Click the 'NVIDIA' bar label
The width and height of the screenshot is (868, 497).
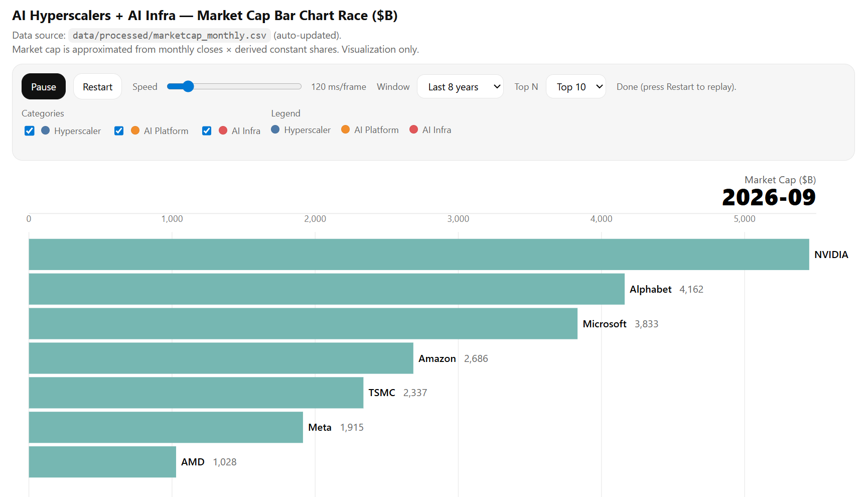(x=831, y=255)
